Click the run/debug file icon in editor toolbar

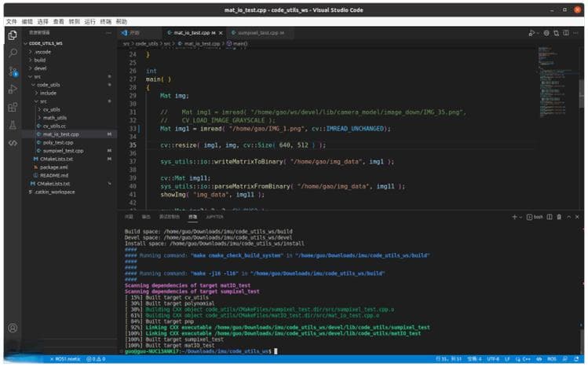[x=531, y=33]
